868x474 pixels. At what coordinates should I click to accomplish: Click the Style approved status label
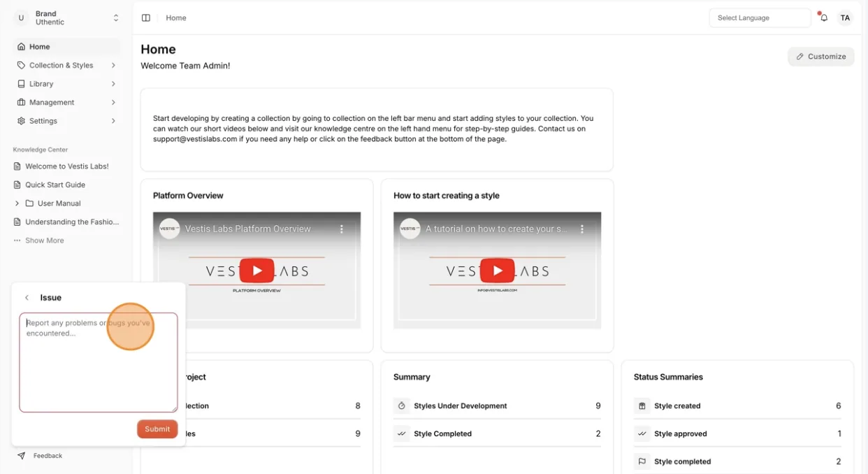coord(681,434)
